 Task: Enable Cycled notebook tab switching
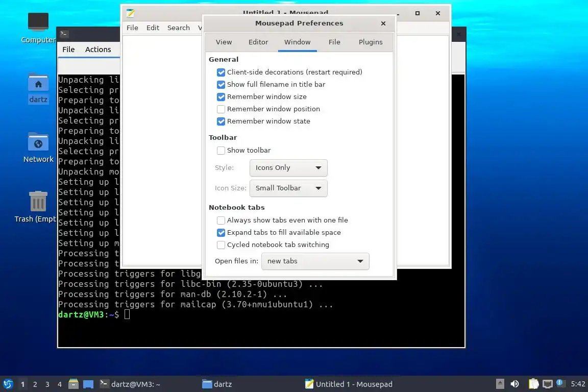[x=221, y=245]
